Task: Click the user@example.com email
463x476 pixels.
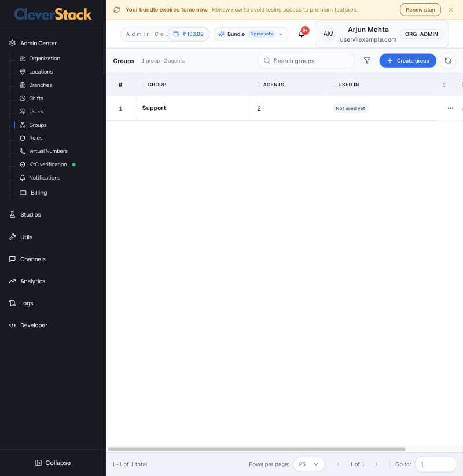Action: tap(368, 39)
